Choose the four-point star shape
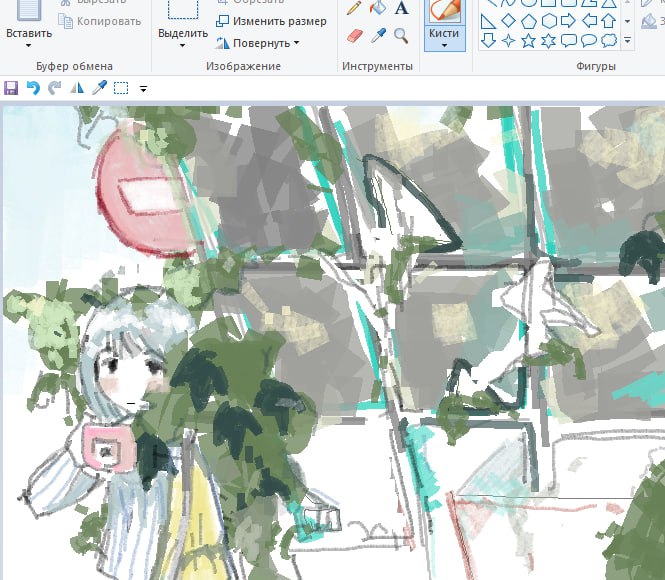The height and width of the screenshot is (580, 665). [508, 41]
